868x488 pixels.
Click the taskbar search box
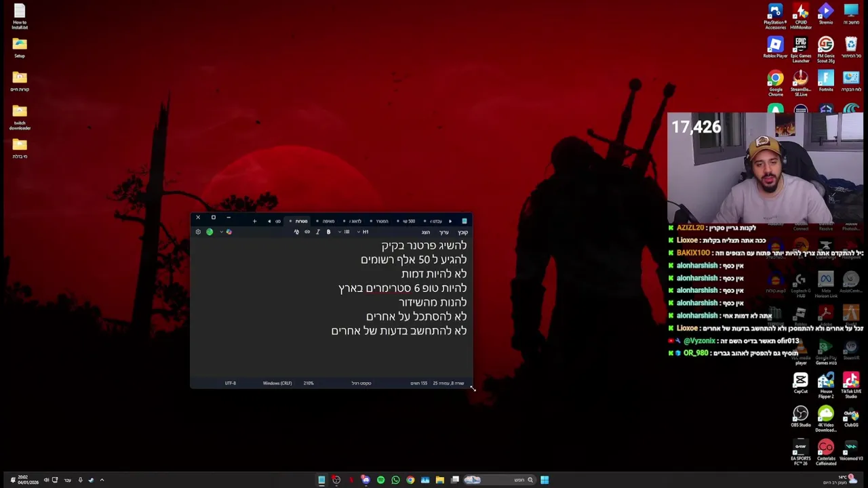(498, 480)
